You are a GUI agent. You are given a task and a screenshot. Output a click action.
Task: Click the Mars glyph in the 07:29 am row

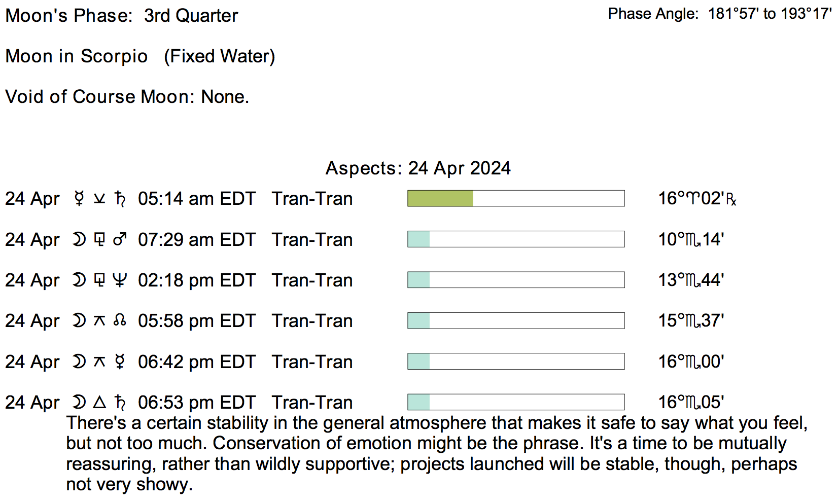pyautogui.click(x=120, y=239)
